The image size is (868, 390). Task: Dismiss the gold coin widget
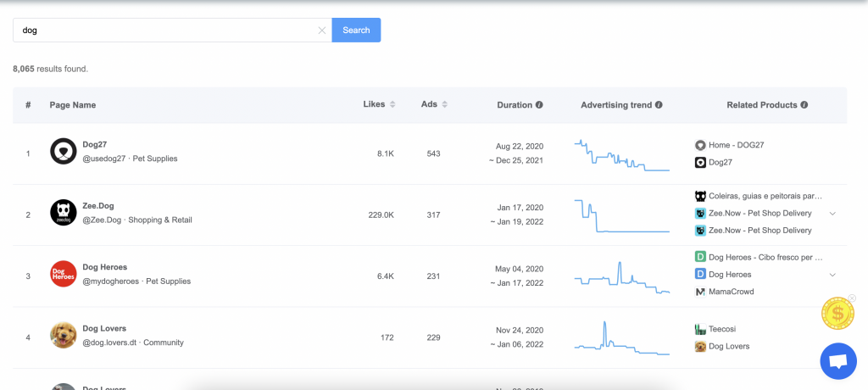click(x=852, y=298)
